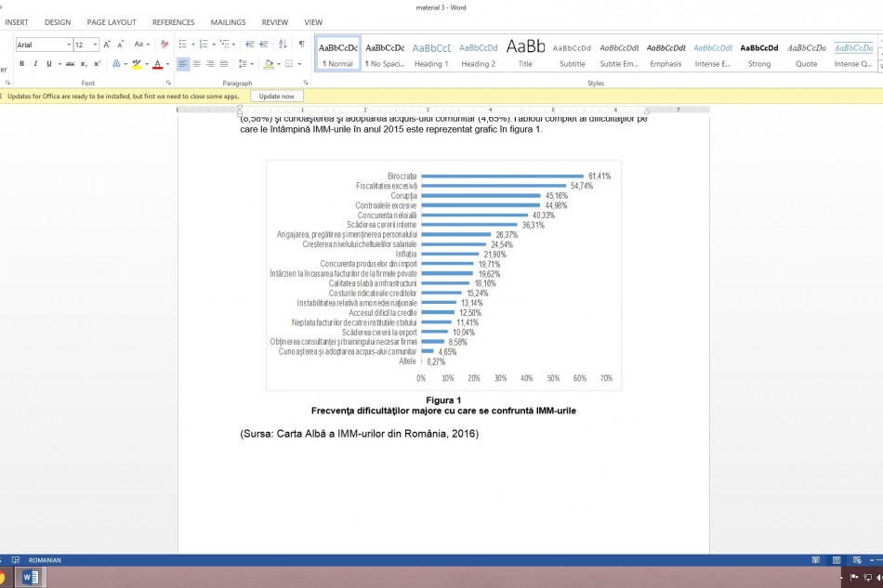
Task: Open the font size dropdown showing 12
Action: pos(94,45)
